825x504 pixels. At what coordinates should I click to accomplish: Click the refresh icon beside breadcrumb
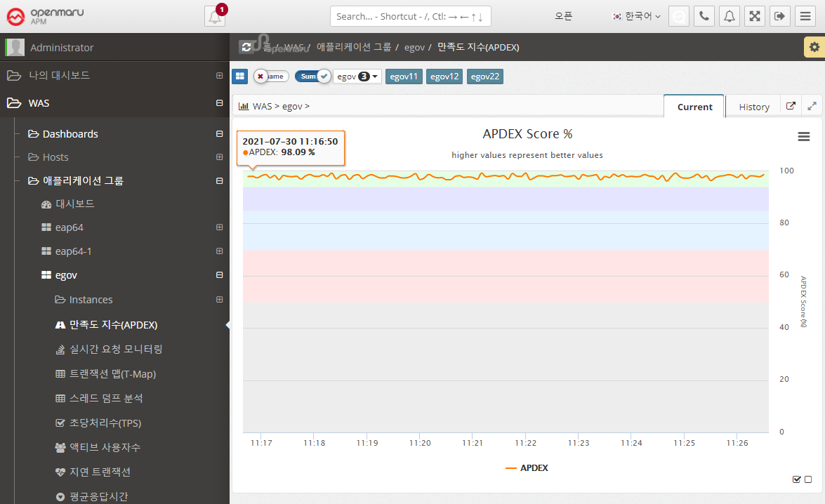pos(246,47)
